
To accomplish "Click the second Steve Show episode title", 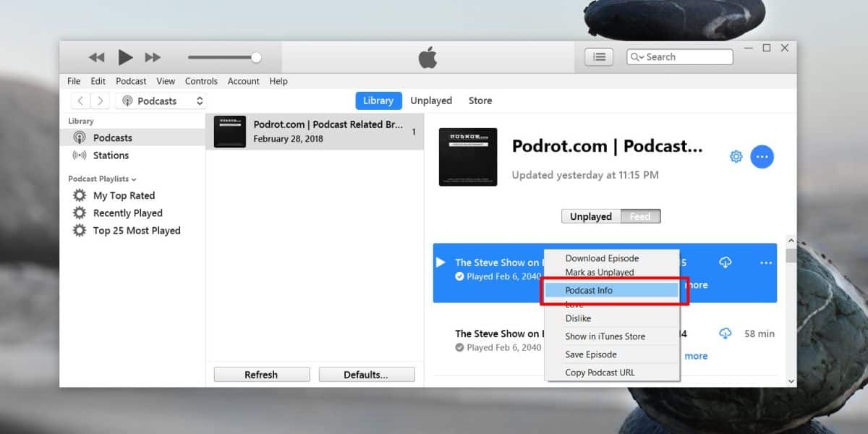I will click(498, 333).
